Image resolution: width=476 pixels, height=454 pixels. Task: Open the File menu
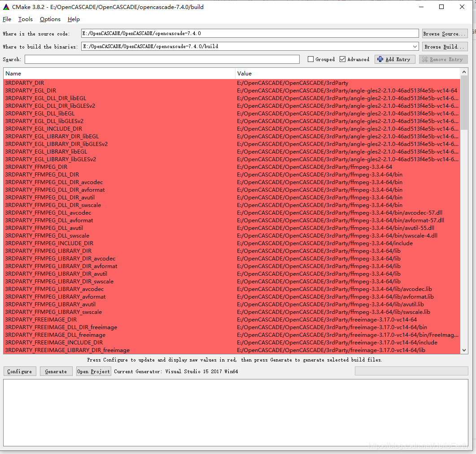(x=7, y=19)
